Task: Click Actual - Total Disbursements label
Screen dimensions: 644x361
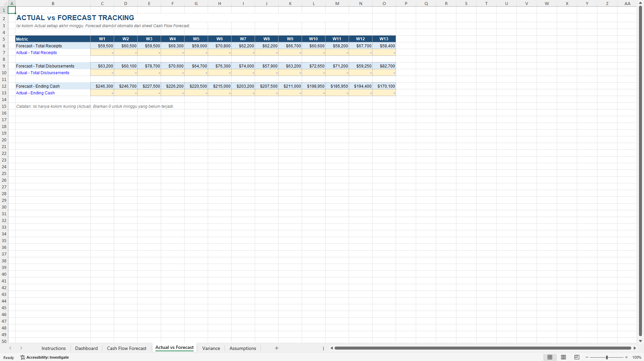Action: [x=43, y=73]
